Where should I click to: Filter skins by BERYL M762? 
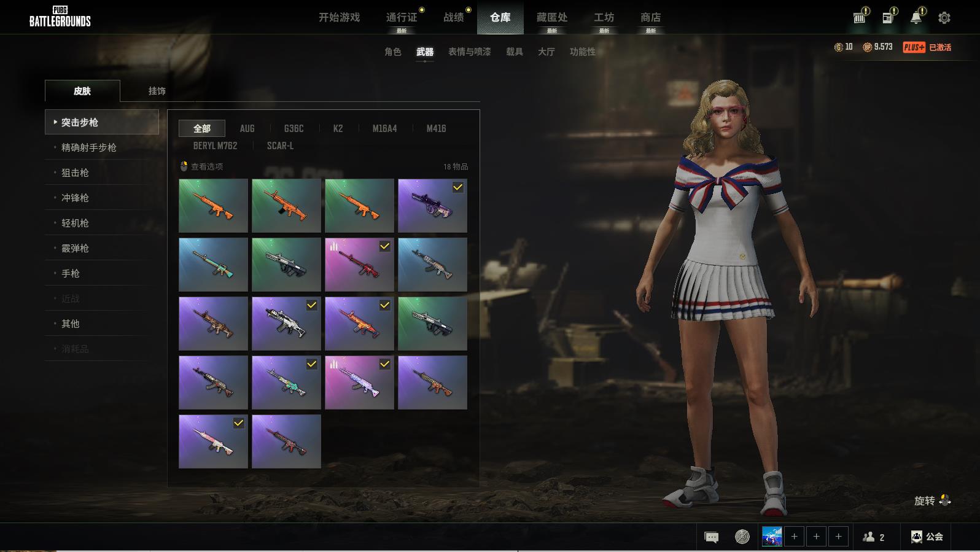215,146
